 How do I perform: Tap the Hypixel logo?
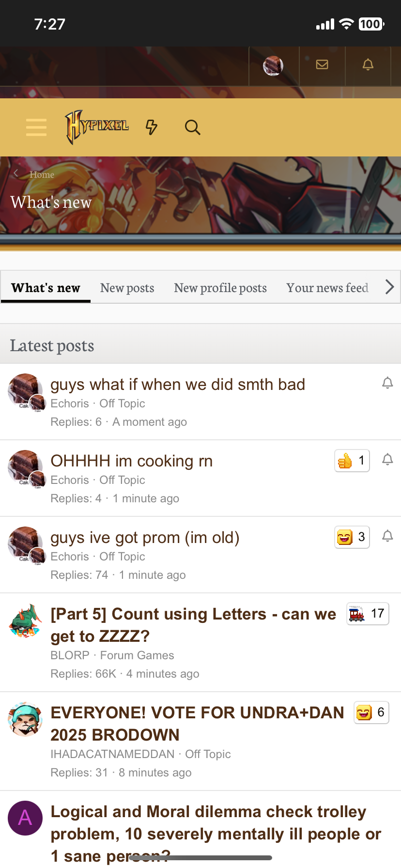tap(97, 127)
